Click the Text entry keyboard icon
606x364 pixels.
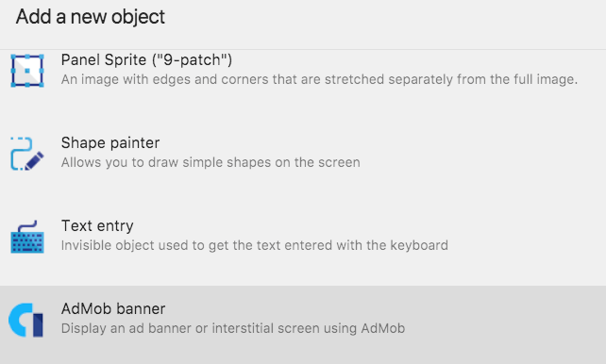pos(27,237)
